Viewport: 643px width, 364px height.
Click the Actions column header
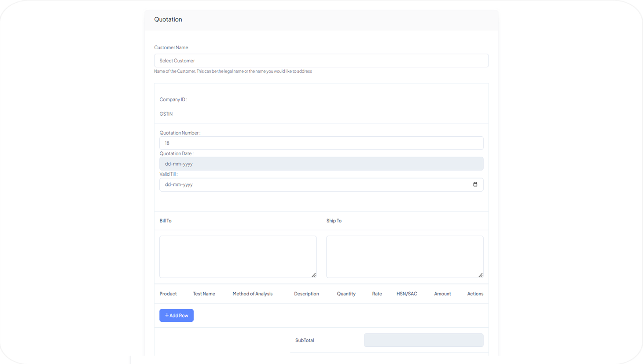coord(475,294)
